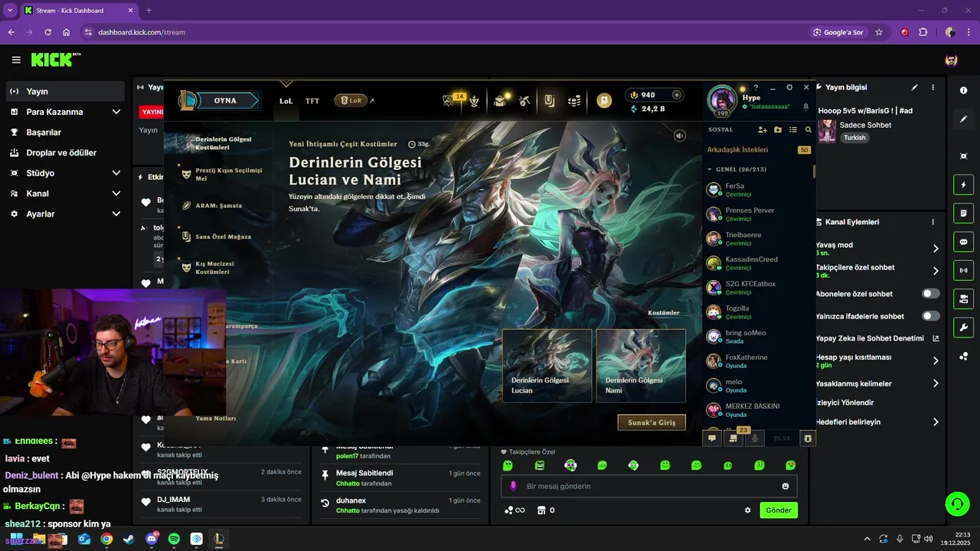Open League missions icon with 23 badge
The image size is (980, 551).
coord(734,437)
